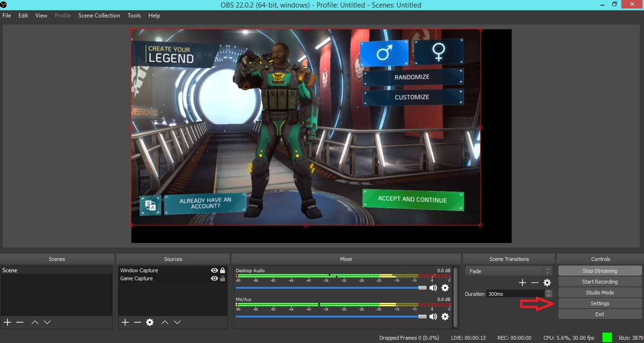644x343 pixels.
Task: Restore down the OBS window
Action: (x=615, y=4)
